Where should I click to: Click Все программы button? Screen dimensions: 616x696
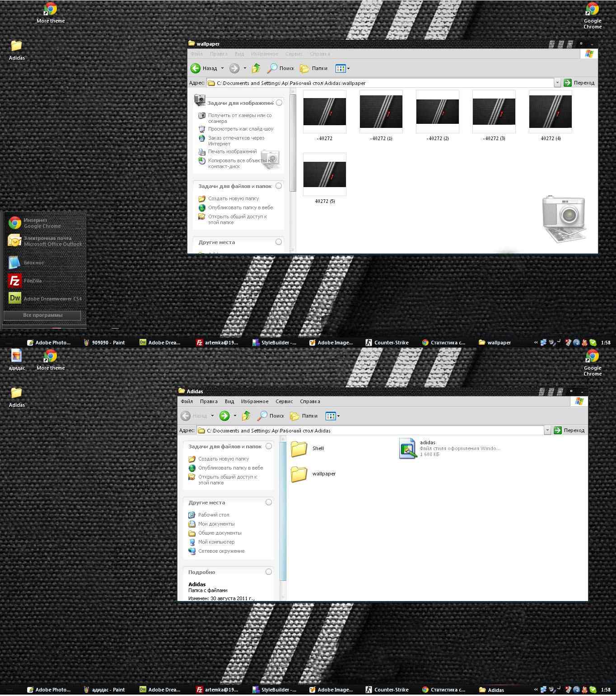42,315
